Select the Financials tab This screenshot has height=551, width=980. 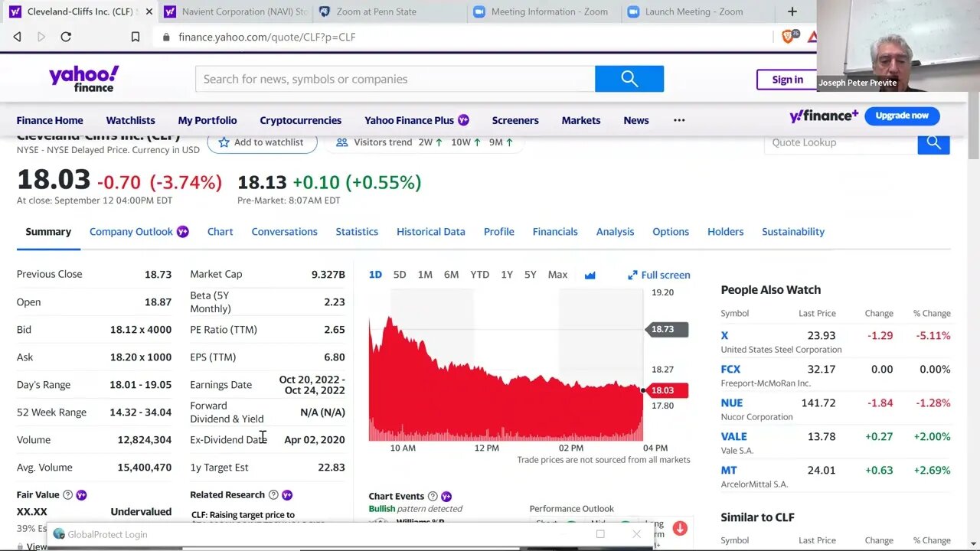555,232
